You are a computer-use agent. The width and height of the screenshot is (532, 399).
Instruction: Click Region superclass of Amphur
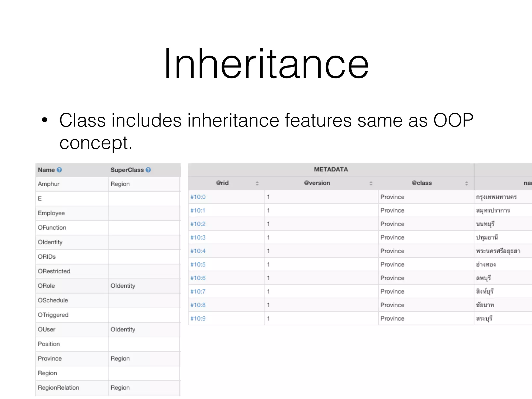coord(120,184)
